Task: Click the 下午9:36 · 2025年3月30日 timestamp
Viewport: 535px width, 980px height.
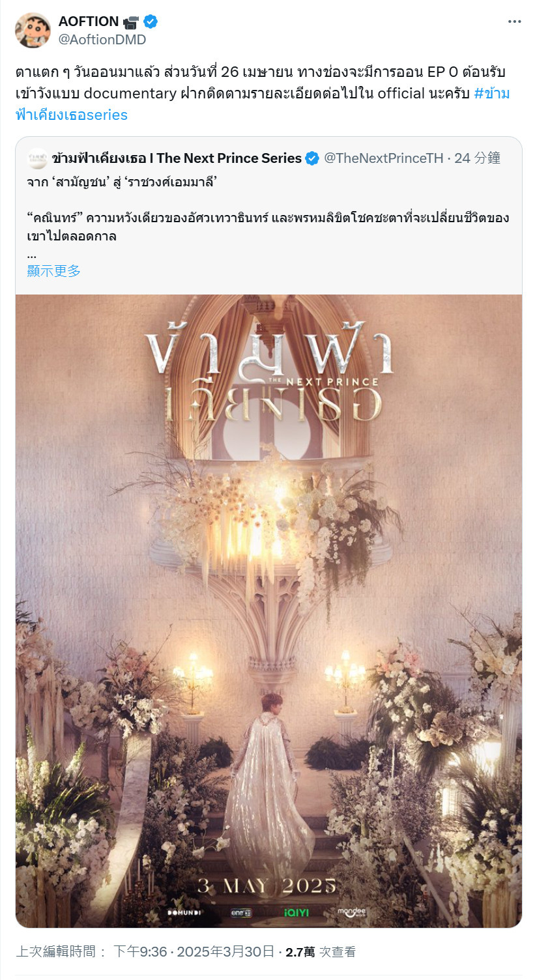Action: coord(194,952)
